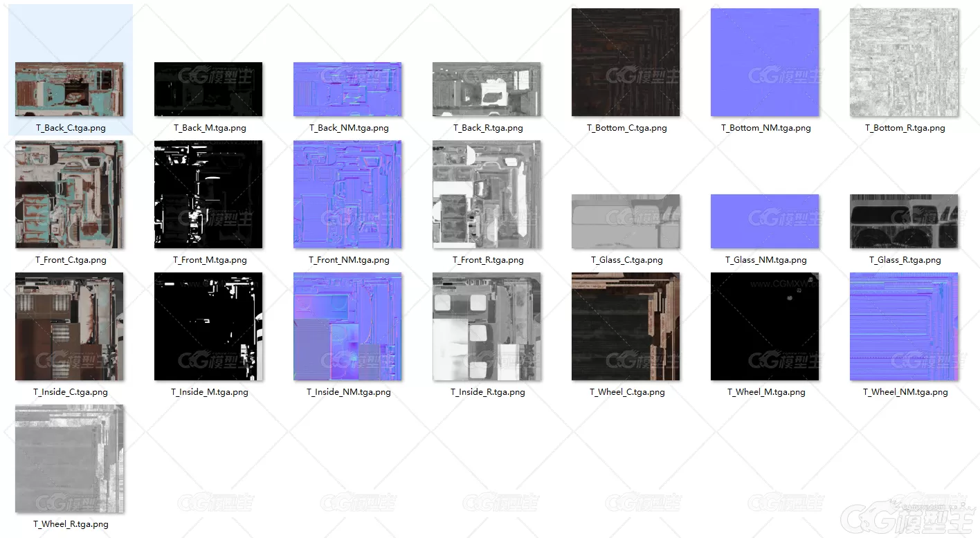
Task: Click the file name T_Inside_R.tga.png
Action: tap(488, 392)
